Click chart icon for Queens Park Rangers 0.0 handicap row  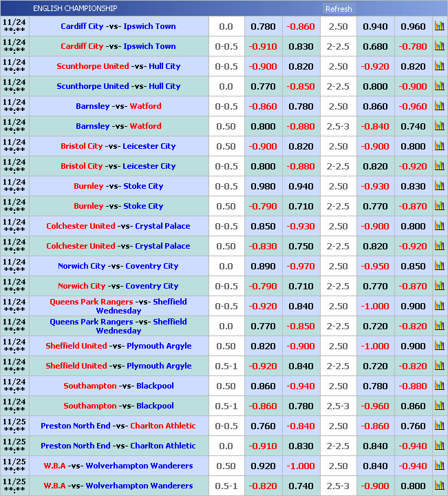[x=439, y=327]
